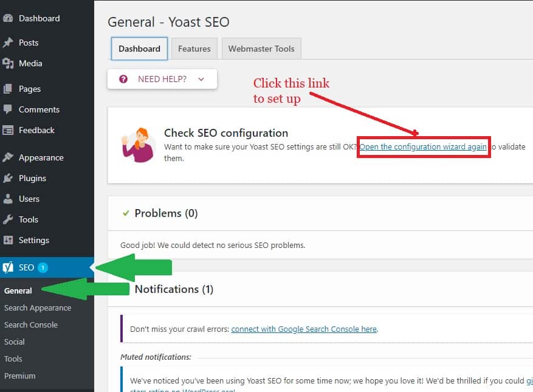Open Search Appearance submenu item

38,308
